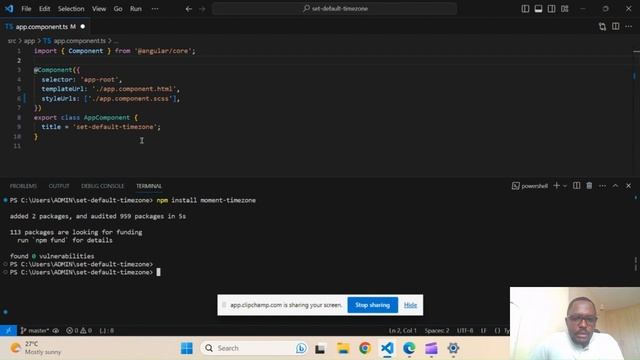Open the Selection menu
This screenshot has width=640, height=360.
pos(71,9)
